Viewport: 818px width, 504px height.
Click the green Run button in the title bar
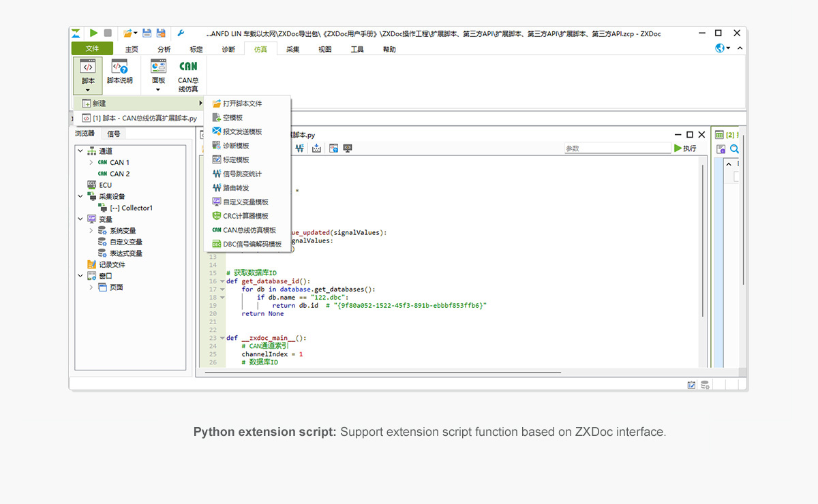pos(93,33)
